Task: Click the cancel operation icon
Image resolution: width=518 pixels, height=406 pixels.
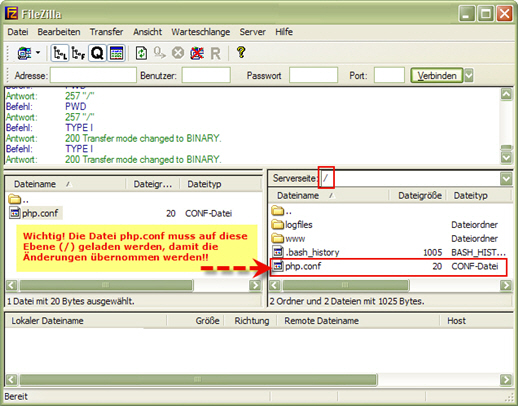Action: pyautogui.click(x=178, y=53)
